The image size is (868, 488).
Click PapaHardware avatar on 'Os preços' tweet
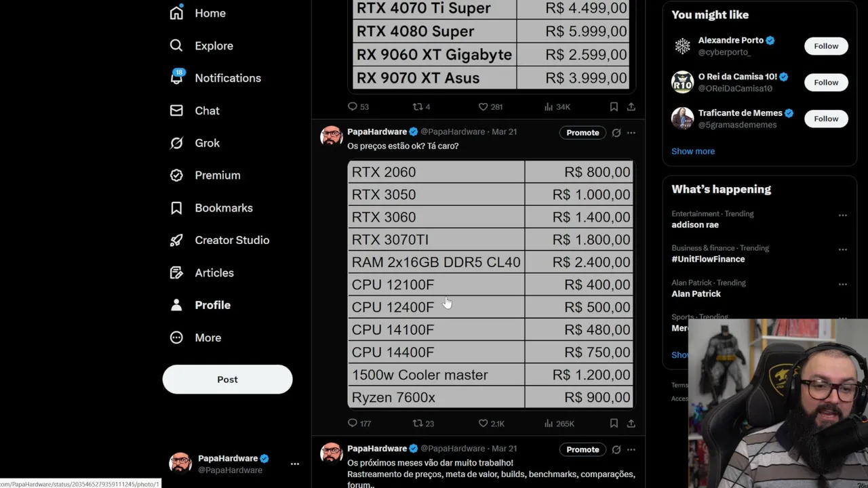[x=332, y=136]
